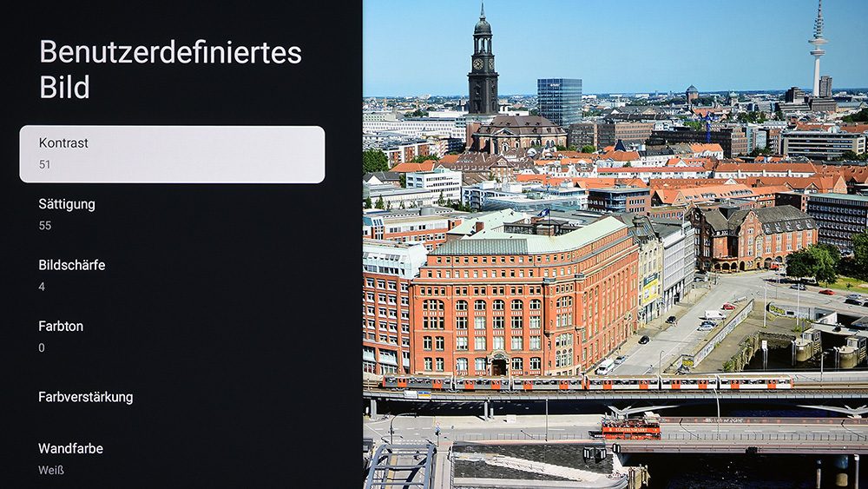This screenshot has width=868, height=489.
Task: Expand the Farbverstärkung submenu
Action: click(172, 397)
